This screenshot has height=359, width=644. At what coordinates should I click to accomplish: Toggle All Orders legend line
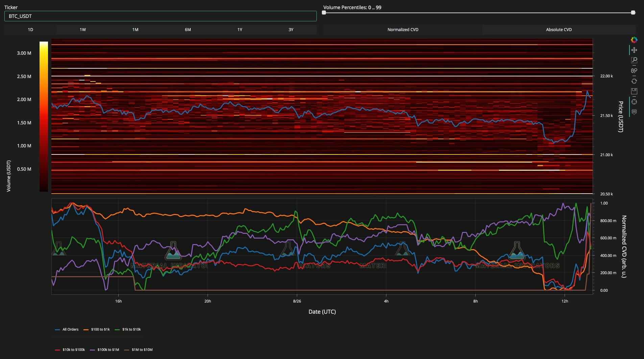67,329
